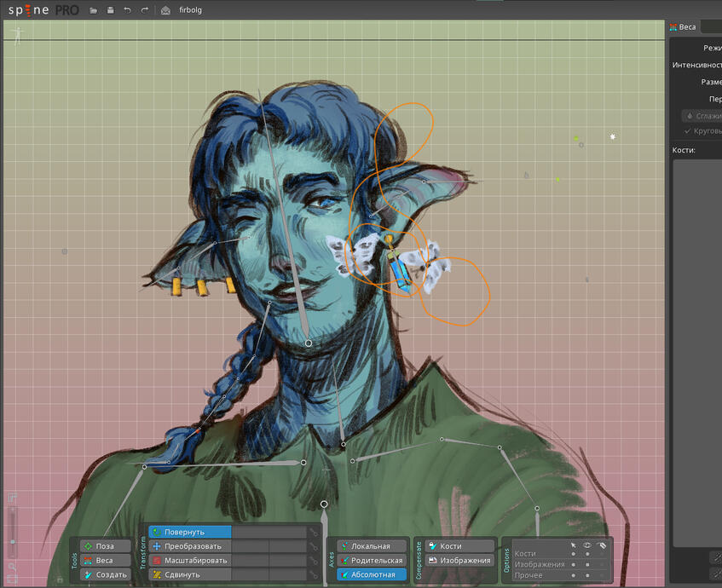The width and height of the screenshot is (722, 588).
Task: Redo the last undone action
Action: [x=145, y=10]
